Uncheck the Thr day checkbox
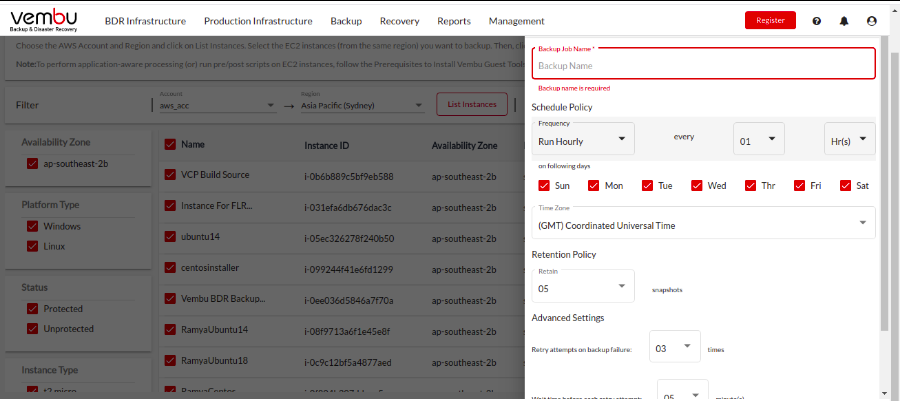Viewport: 900px width, 401px height. pyautogui.click(x=750, y=185)
